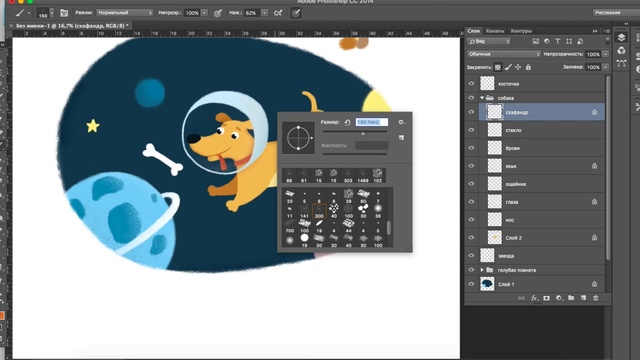This screenshot has width=640, height=360.
Task: Open the layer filter Вид dropdown
Action: 489,41
